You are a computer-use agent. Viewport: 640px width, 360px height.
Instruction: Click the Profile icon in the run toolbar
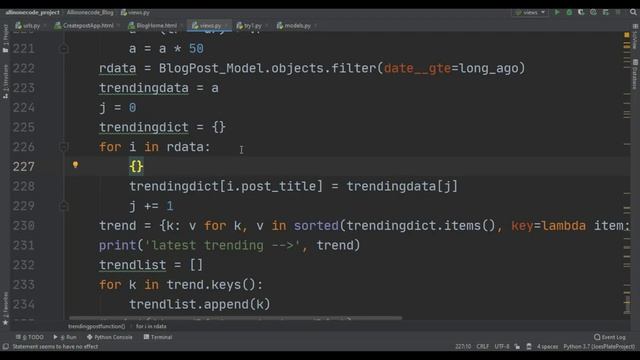[x=593, y=12]
